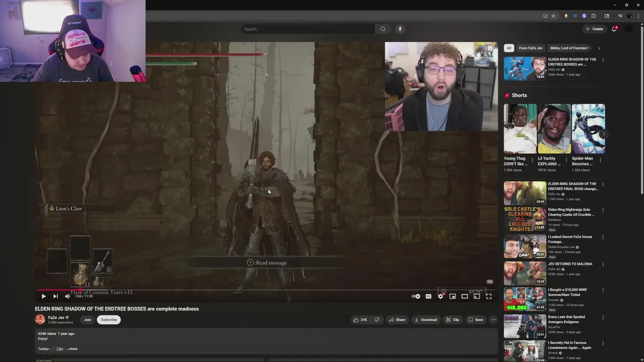Download the video
The width and height of the screenshot is (644, 362).
(x=426, y=320)
